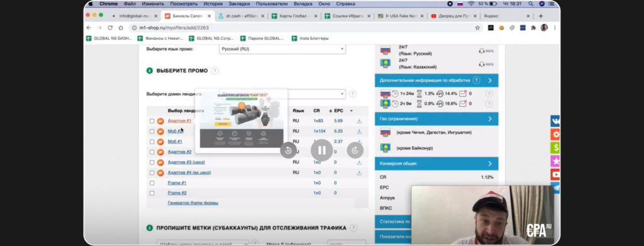Image resolution: width=644 pixels, height=246 pixels.
Task: Check the Адаптив #3 (цена) checkbox
Action: [x=152, y=162]
